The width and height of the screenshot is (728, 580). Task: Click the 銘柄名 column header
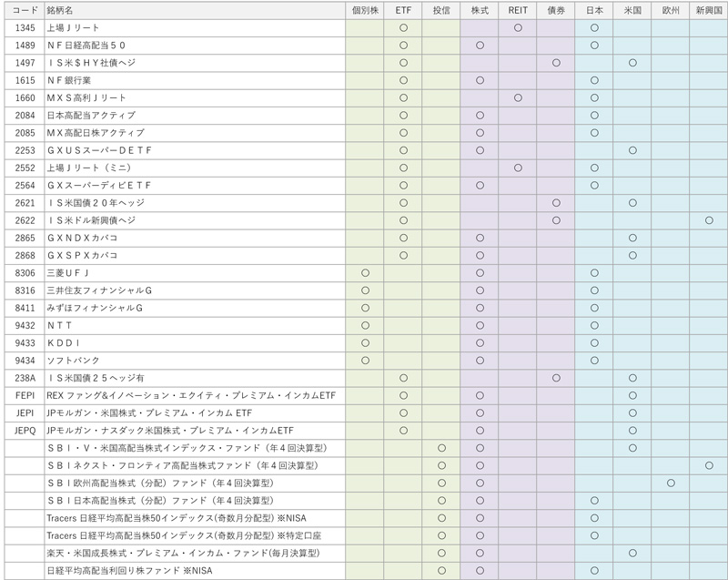[x=60, y=10]
